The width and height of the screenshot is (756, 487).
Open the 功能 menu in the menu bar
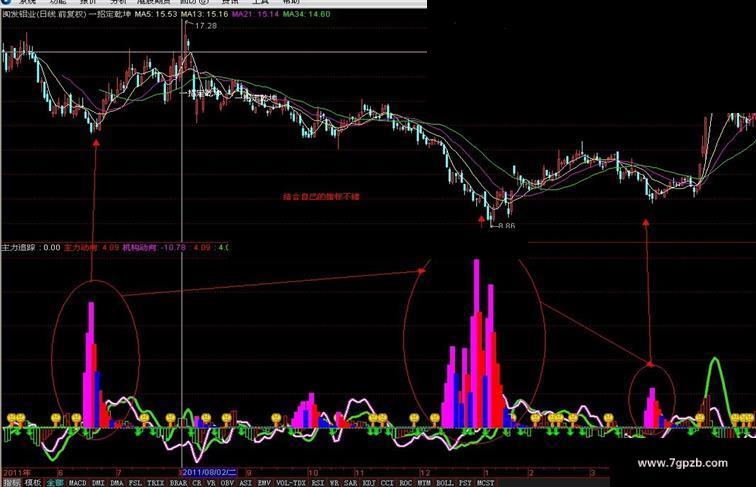pos(57,2)
